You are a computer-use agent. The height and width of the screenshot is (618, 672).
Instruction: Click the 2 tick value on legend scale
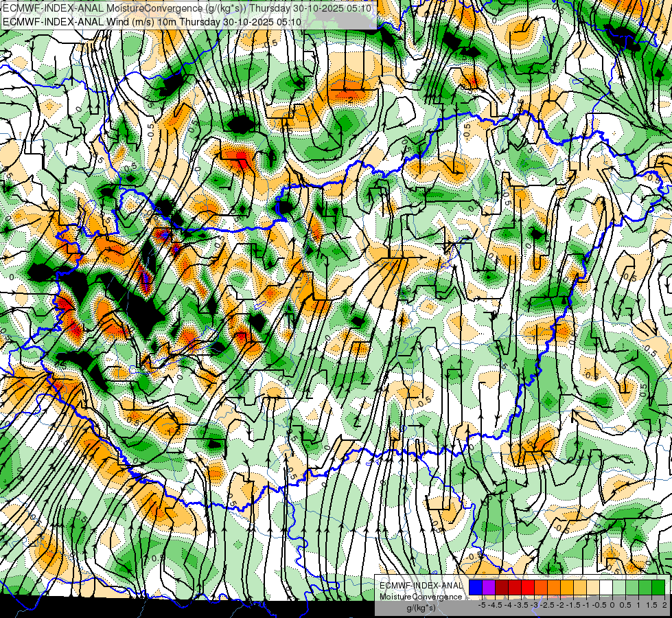coord(664,605)
